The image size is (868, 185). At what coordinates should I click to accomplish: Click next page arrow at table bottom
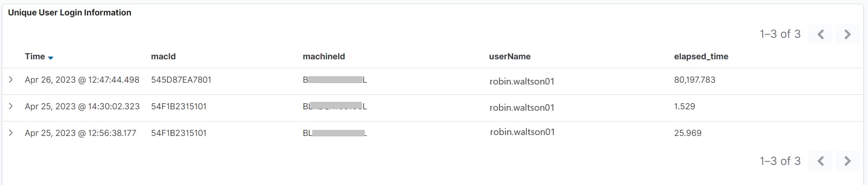click(847, 161)
